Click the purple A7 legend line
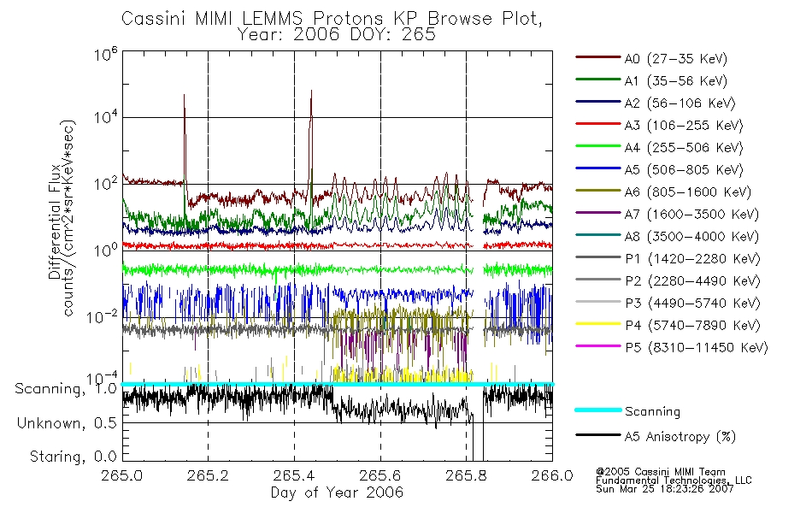The width and height of the screenshot is (812, 513). click(x=598, y=212)
